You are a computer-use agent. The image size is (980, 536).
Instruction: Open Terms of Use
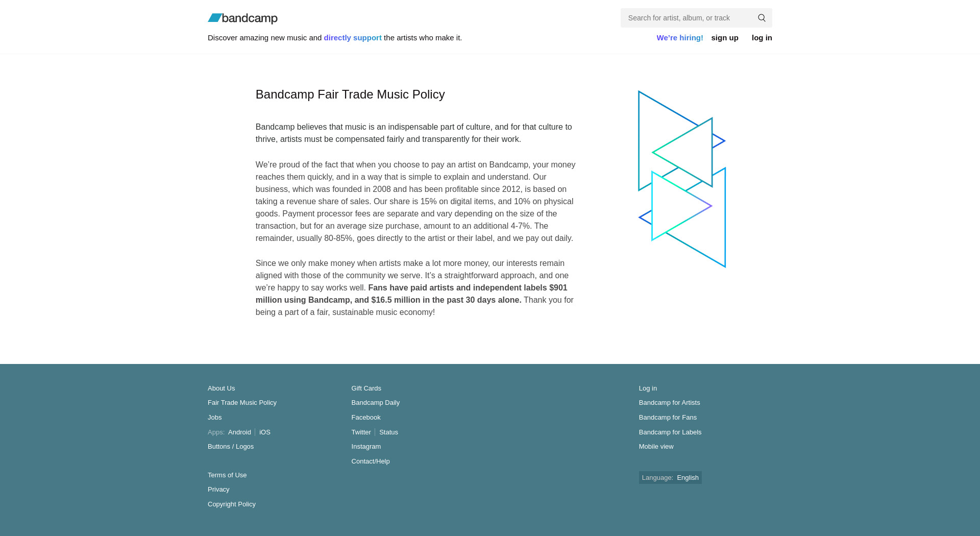[x=227, y=475]
